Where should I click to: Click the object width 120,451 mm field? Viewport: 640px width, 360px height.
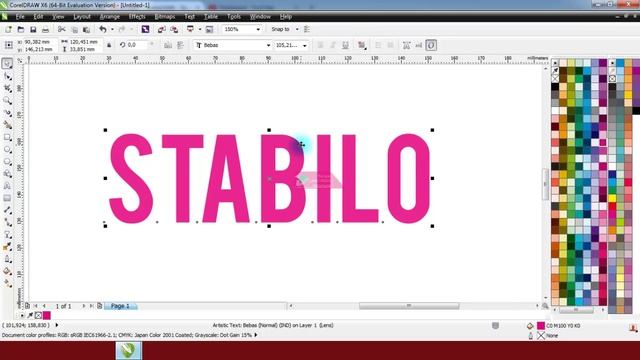pos(84,42)
